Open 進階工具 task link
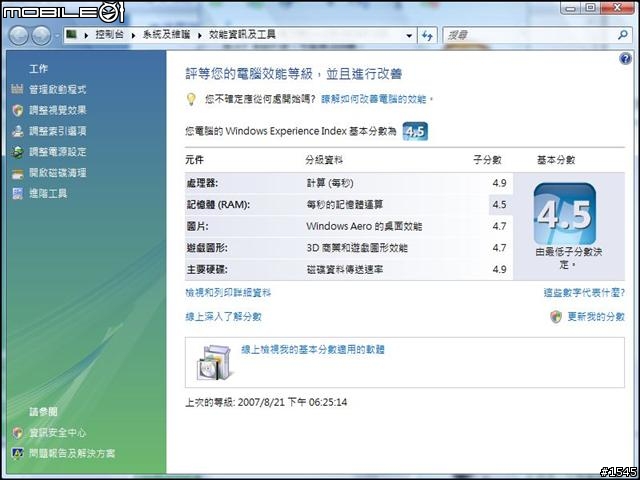Image resolution: width=640 pixels, height=480 pixels. click(48, 193)
